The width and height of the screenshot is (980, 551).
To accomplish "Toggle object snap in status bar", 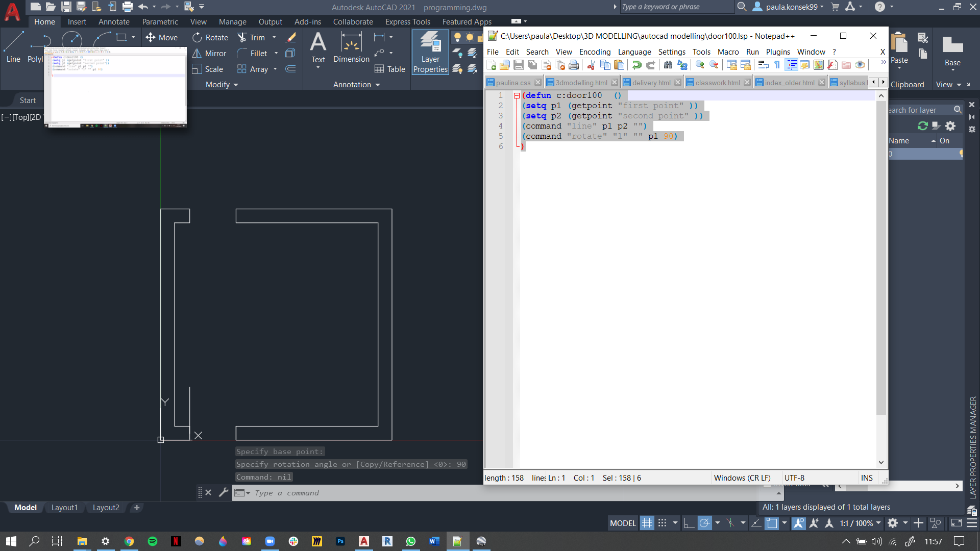I will (x=772, y=523).
